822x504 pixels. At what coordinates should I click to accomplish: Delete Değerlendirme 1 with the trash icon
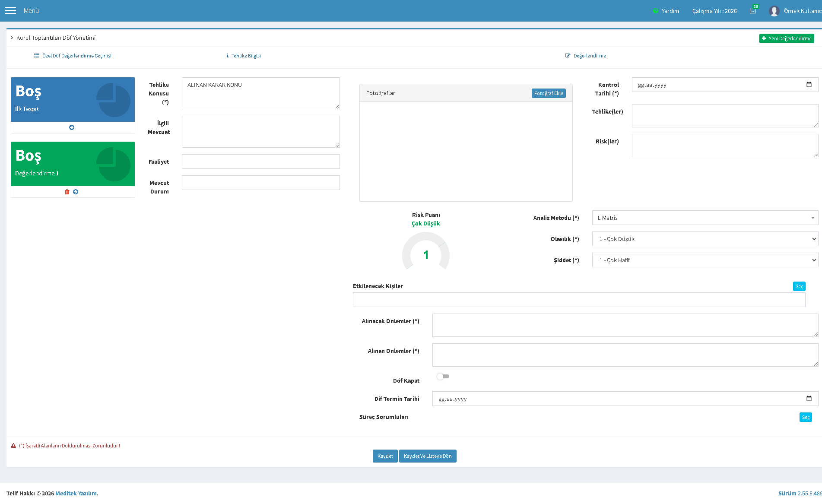coord(67,192)
